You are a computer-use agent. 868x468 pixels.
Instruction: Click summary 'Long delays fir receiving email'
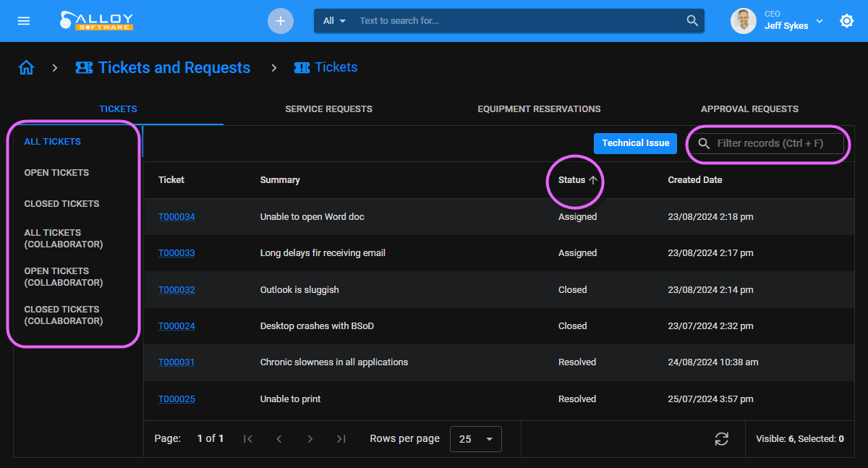tap(323, 253)
